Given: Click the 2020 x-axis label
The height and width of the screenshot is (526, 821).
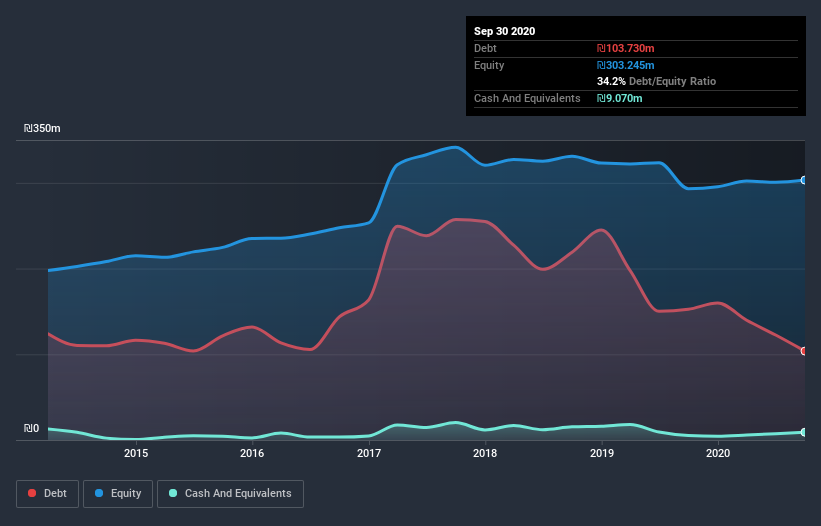Looking at the screenshot, I should click(x=718, y=453).
